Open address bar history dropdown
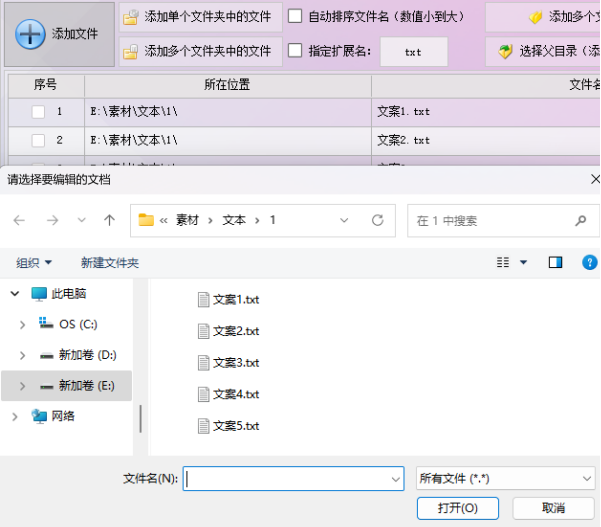Screen dimensions: 601x527 tap(344, 220)
